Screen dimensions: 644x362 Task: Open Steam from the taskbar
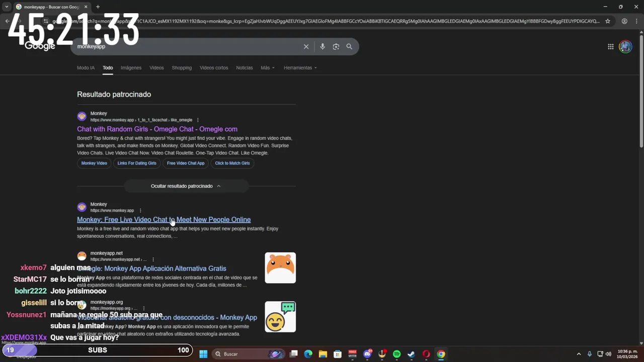pos(411,354)
